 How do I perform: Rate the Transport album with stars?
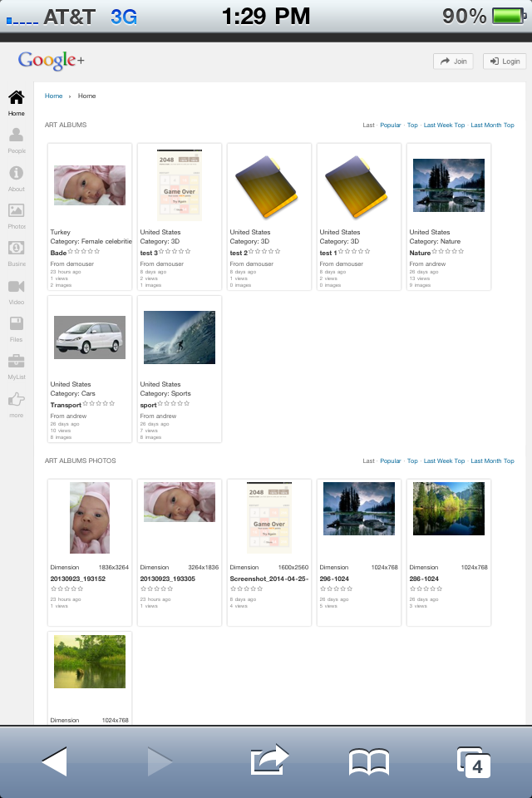click(99, 404)
